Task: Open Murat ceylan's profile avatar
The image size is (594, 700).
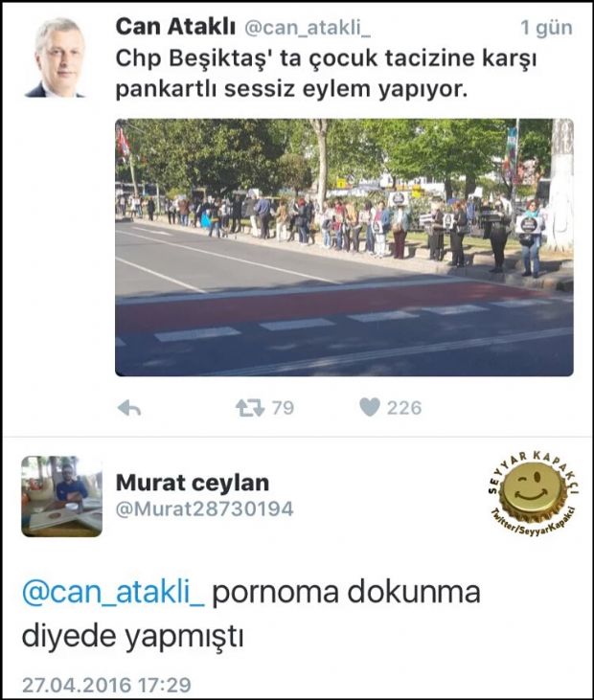Action: tap(61, 496)
